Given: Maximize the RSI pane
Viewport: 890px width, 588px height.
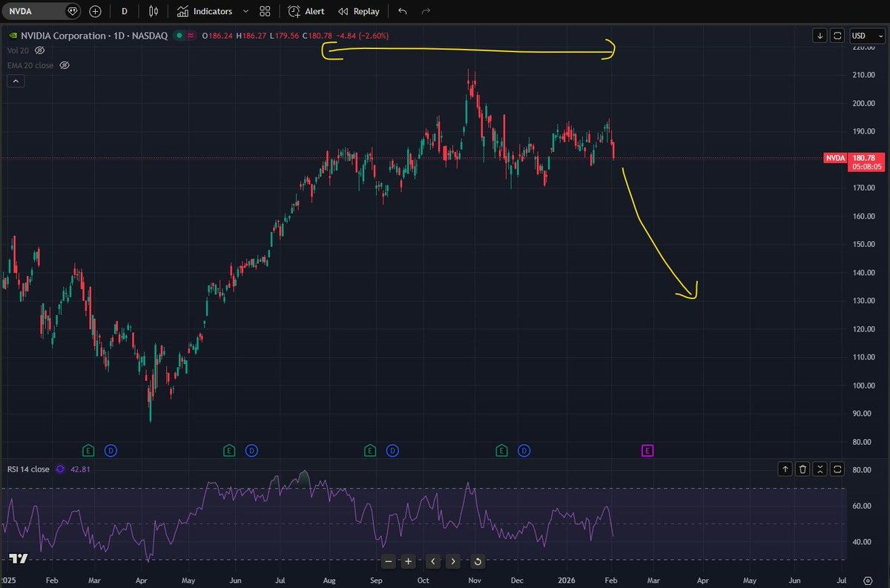Looking at the screenshot, I should pos(837,469).
